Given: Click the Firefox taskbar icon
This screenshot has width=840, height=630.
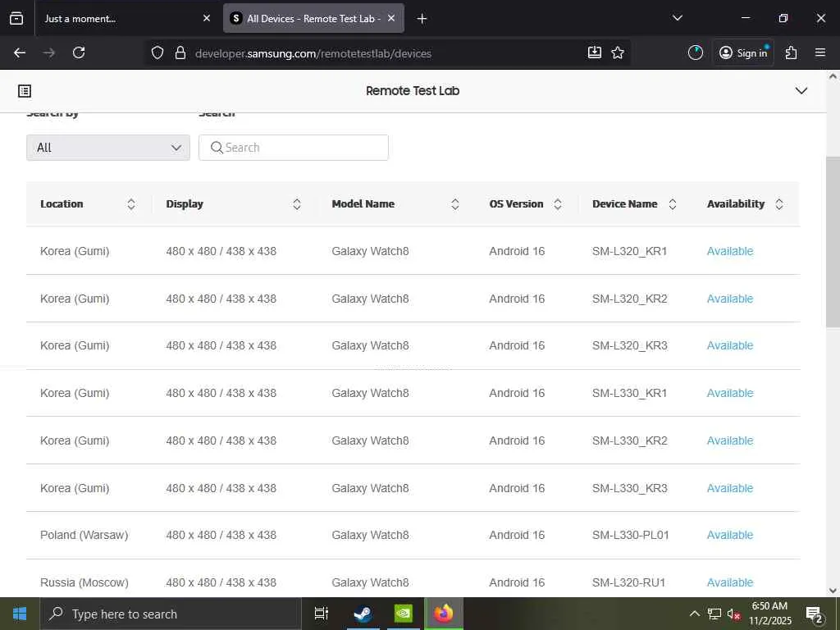Looking at the screenshot, I should (444, 614).
